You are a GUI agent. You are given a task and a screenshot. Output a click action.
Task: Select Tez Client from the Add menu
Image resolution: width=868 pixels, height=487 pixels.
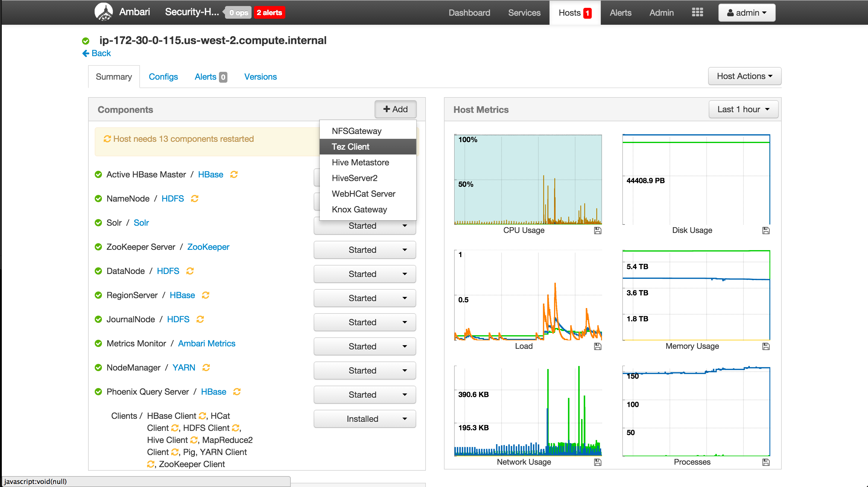pyautogui.click(x=350, y=147)
